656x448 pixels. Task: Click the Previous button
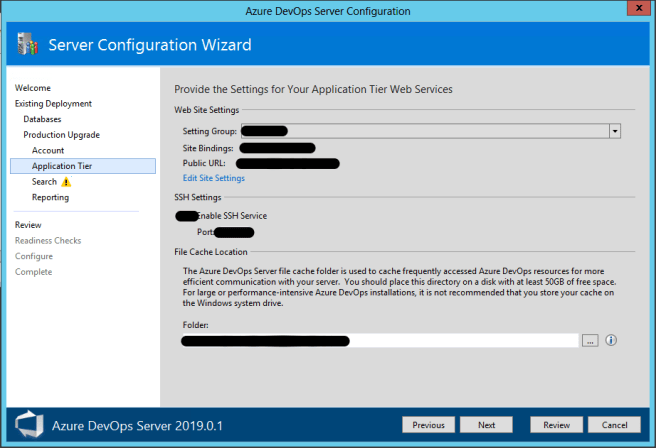[x=428, y=424]
